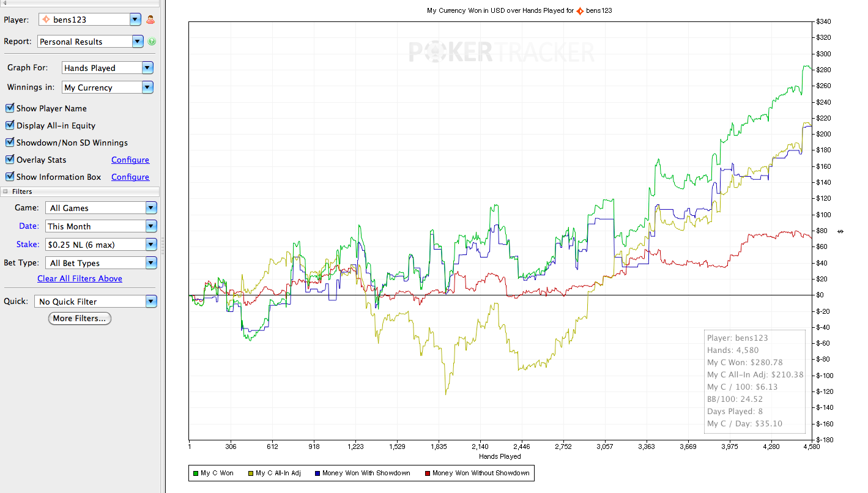Viewport: 868px width, 493px height.
Task: Click the Hands Played x-axis title
Action: coord(500,456)
